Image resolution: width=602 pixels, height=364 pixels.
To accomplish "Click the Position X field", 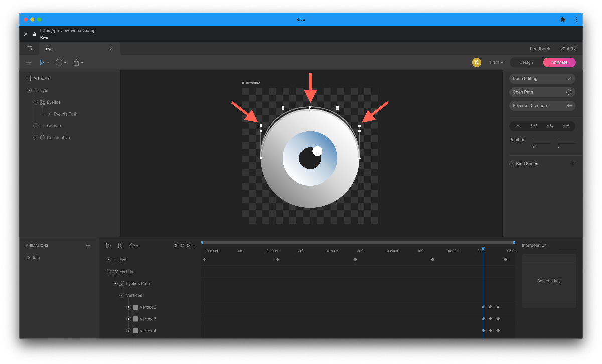I will coord(541,140).
